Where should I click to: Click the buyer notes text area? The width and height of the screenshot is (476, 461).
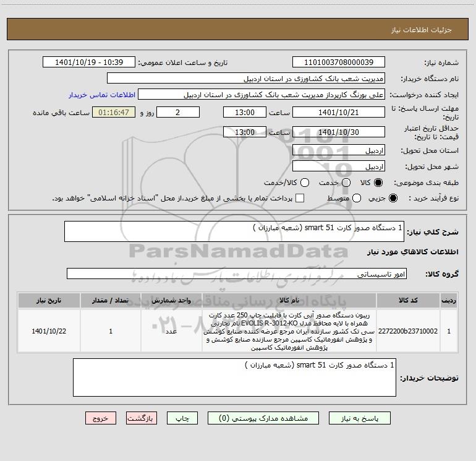(x=234, y=377)
